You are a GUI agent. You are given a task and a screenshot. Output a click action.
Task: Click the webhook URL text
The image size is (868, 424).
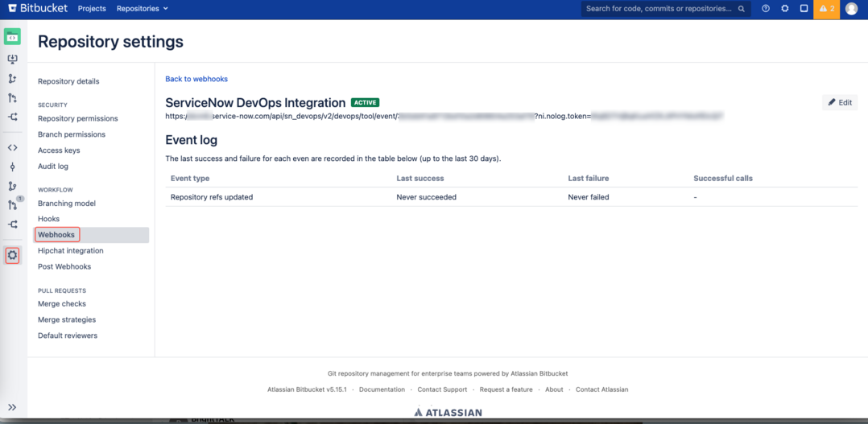click(x=444, y=116)
